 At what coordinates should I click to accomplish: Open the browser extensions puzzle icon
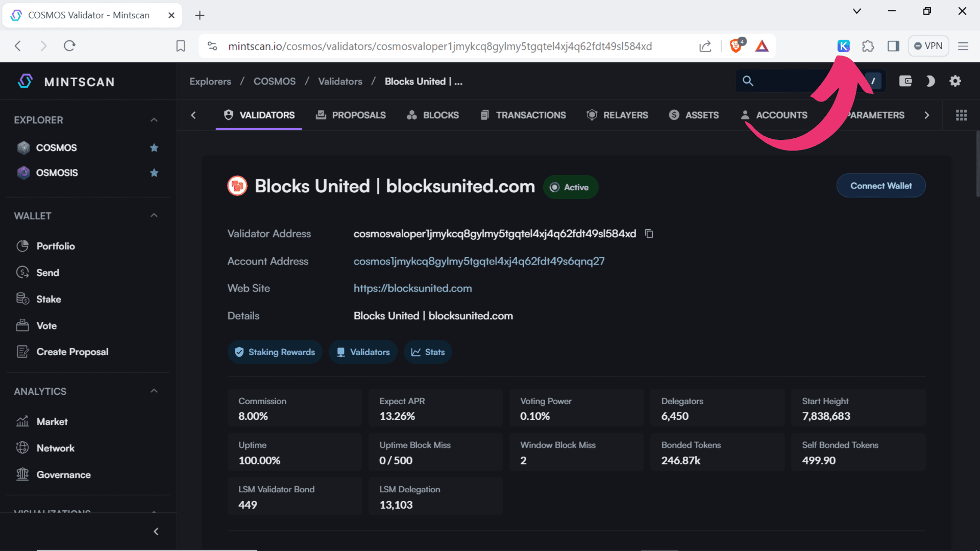pyautogui.click(x=868, y=46)
